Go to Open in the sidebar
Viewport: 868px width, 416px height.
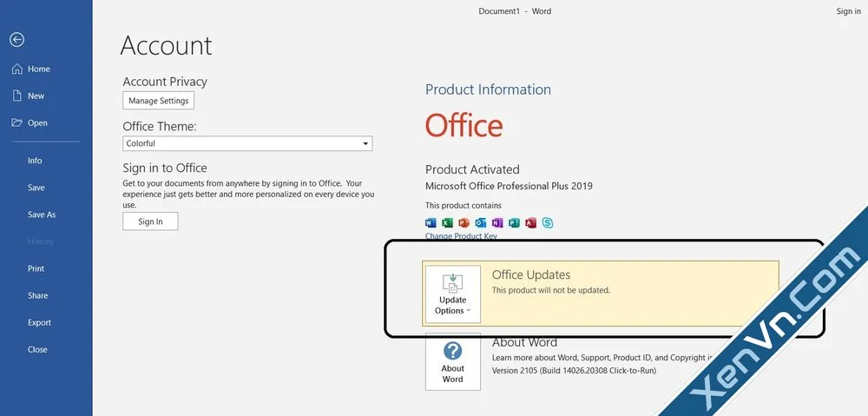coord(37,123)
